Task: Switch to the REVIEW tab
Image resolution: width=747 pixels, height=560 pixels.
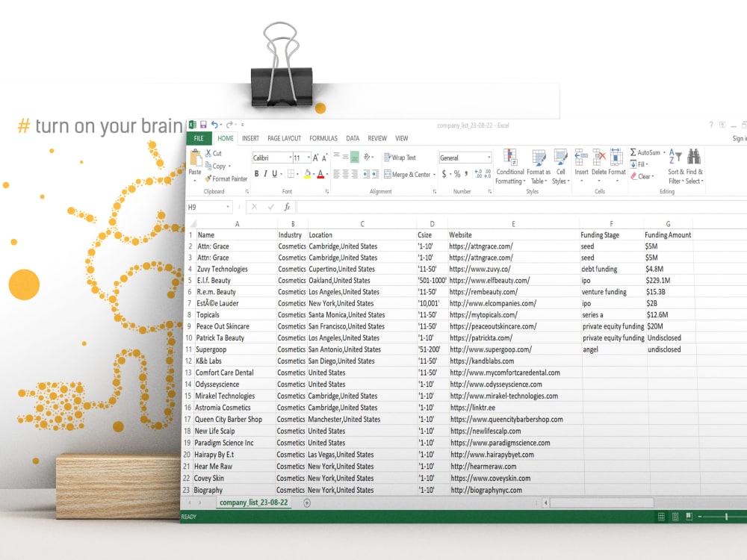Action: click(x=376, y=138)
